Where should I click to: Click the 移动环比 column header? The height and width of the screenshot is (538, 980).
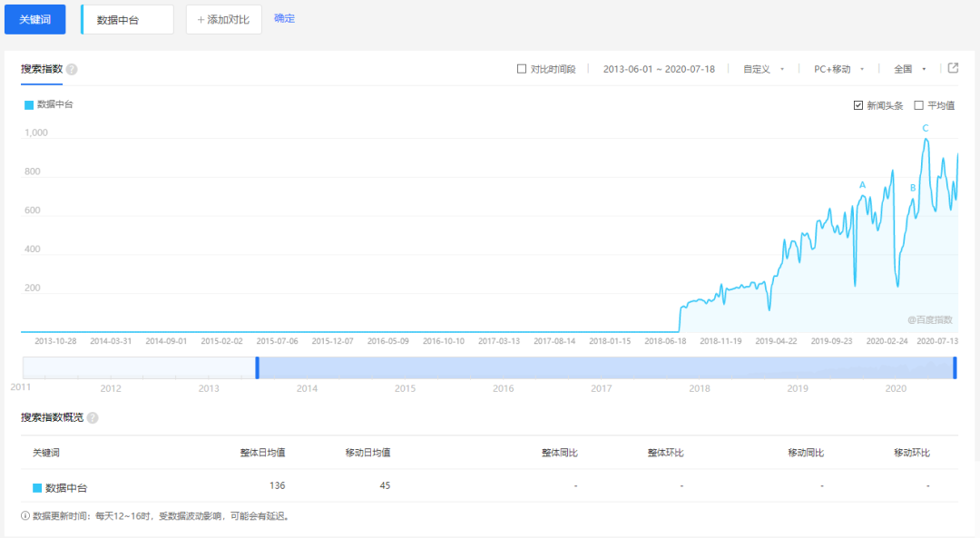click(911, 453)
